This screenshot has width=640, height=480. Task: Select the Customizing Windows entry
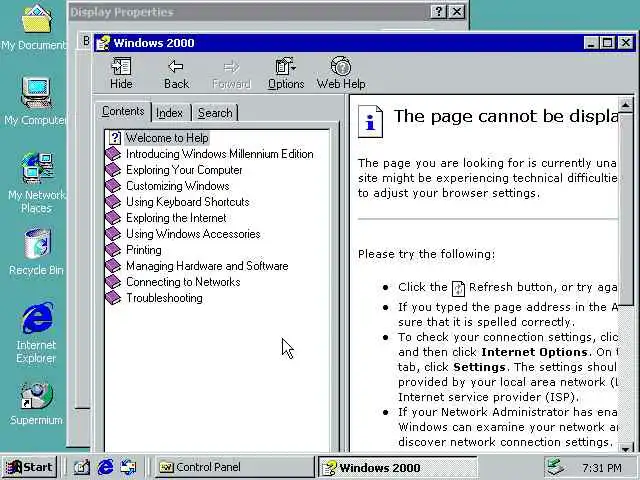pos(178,186)
